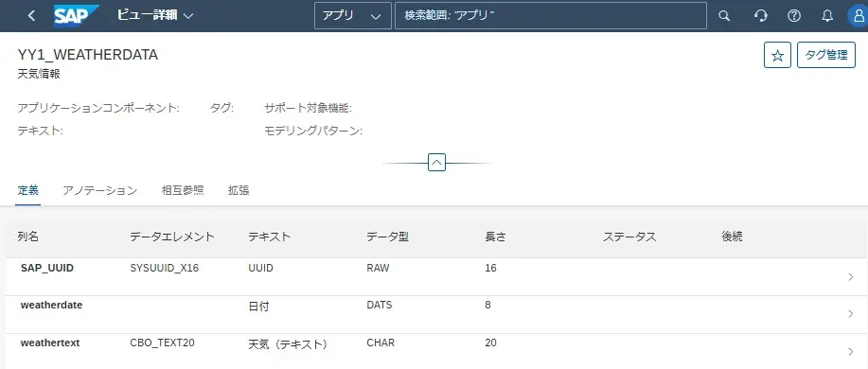
Task: Click the タグ管理 button
Action: [826, 55]
